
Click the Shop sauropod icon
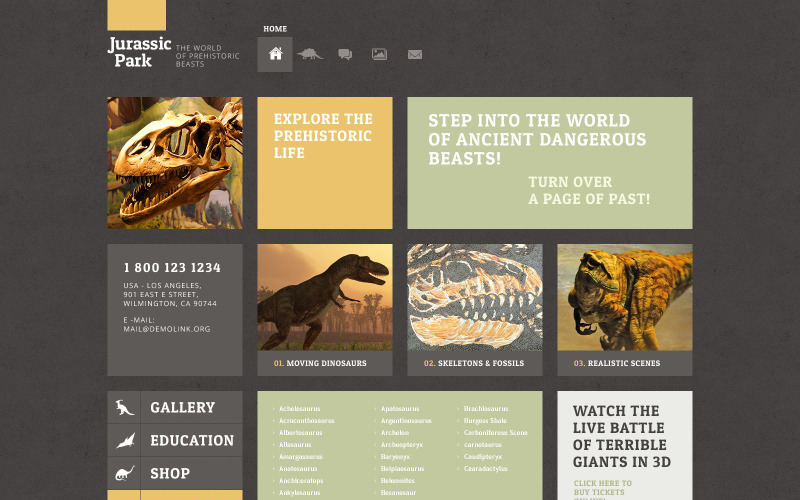click(x=124, y=473)
